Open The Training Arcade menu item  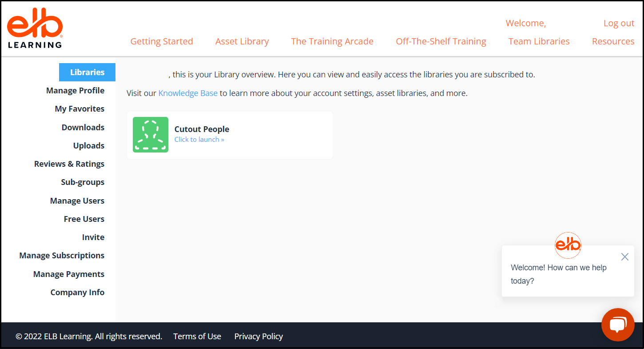coord(332,41)
